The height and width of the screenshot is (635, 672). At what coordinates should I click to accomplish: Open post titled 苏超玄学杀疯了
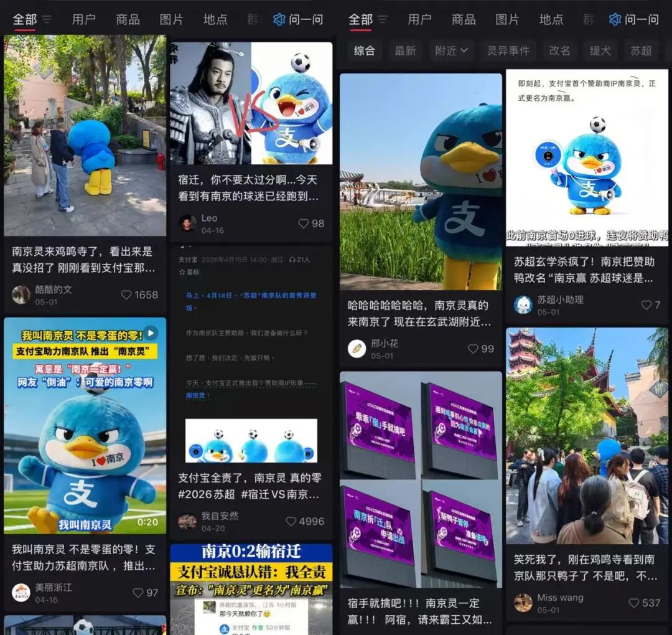[584, 270]
